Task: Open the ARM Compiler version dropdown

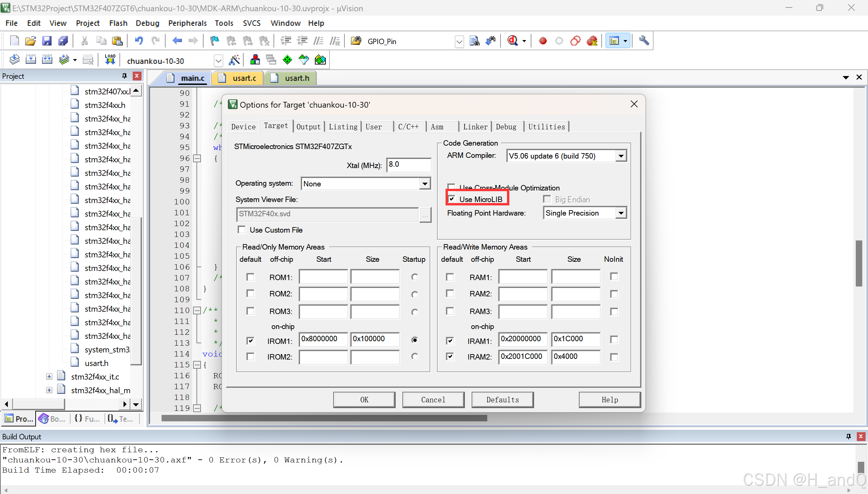Action: click(621, 156)
